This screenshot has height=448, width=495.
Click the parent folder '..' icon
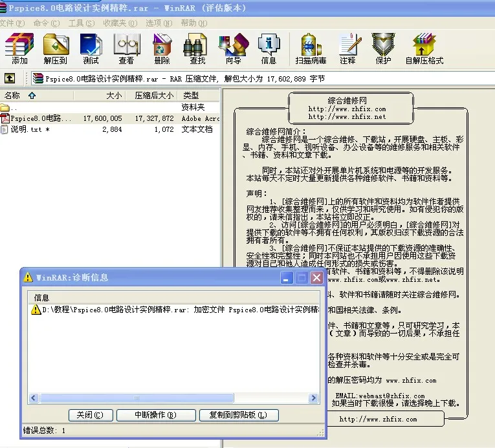click(x=5, y=107)
